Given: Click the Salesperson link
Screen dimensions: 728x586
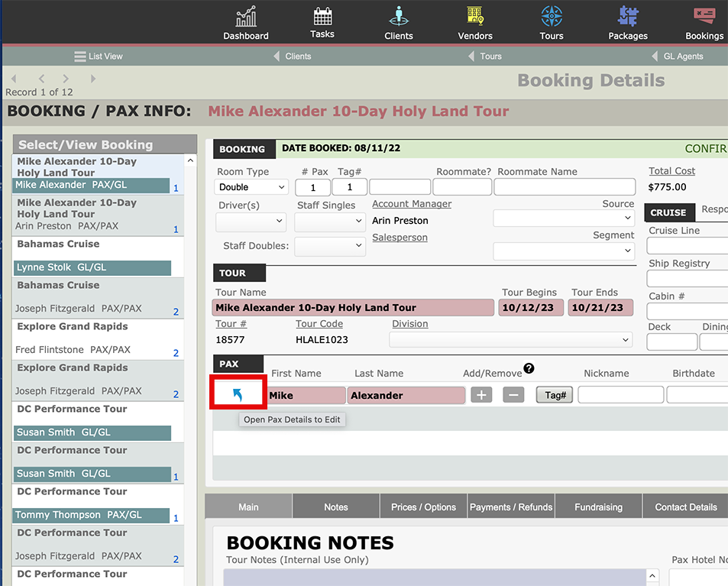Looking at the screenshot, I should (x=400, y=238).
